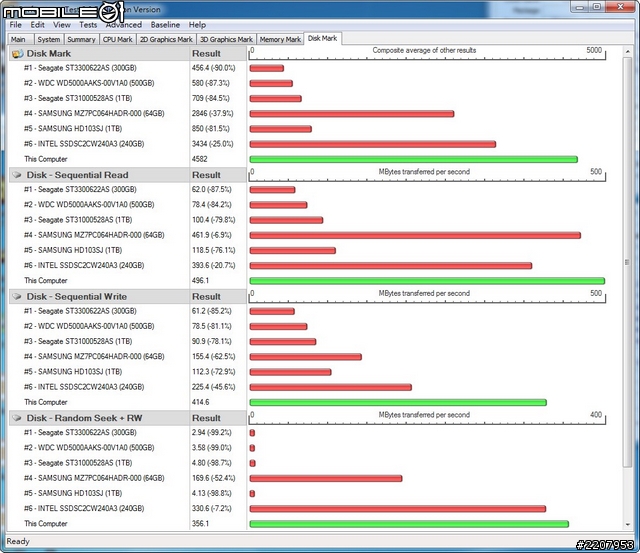640x553 pixels.
Task: Click Sequential Write value 225.4 (-45.6%)
Action: click(x=213, y=387)
